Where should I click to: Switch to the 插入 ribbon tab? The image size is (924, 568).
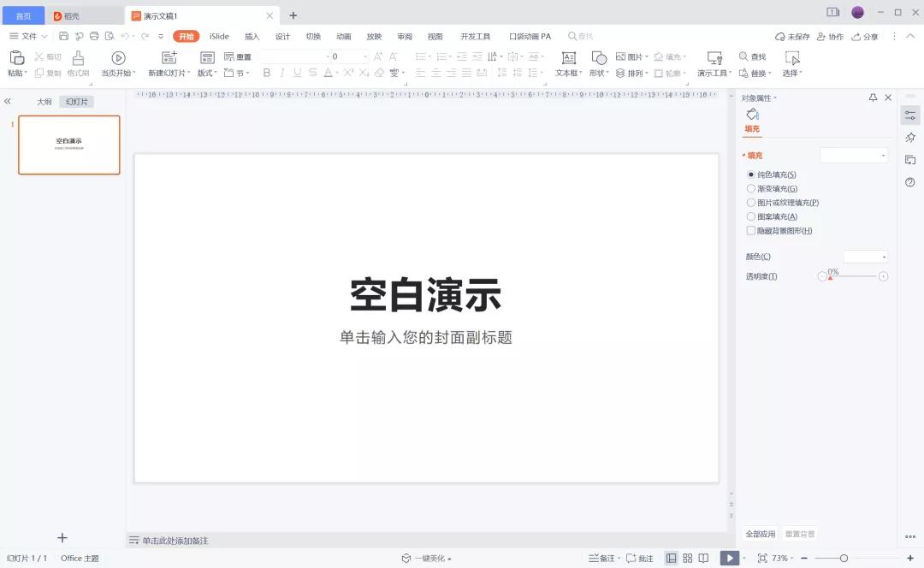[251, 36]
